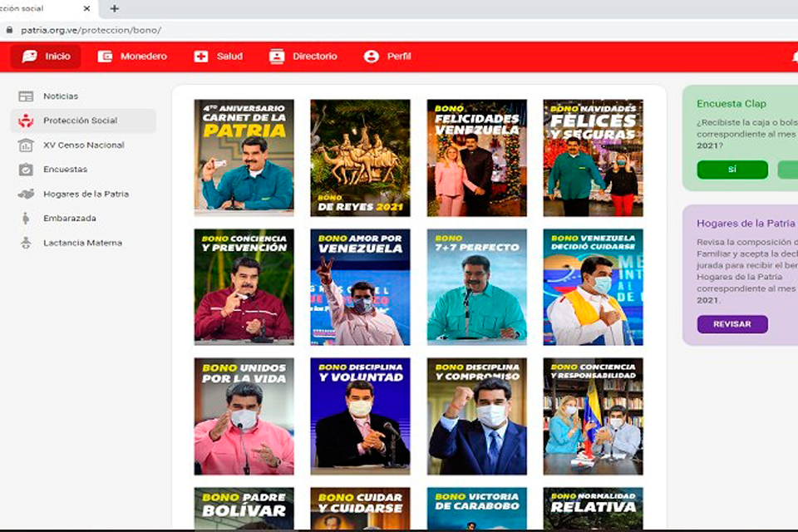Click the padlock icon in address bar
Viewport: 798px width, 532px height.
click(x=9, y=30)
